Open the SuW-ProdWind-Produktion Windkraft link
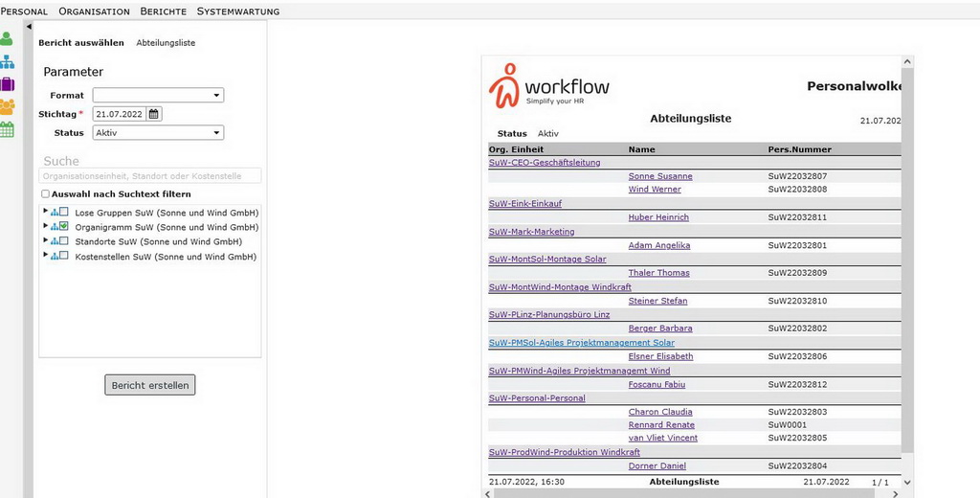 [x=564, y=452]
